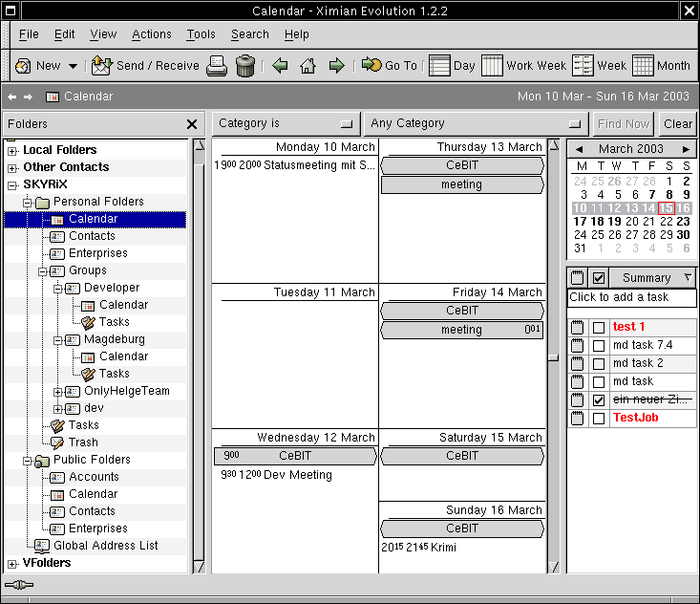Screen dimensions: 700x604
Task: Select the Statusmeeting appointment on Monday
Action: click(x=295, y=165)
